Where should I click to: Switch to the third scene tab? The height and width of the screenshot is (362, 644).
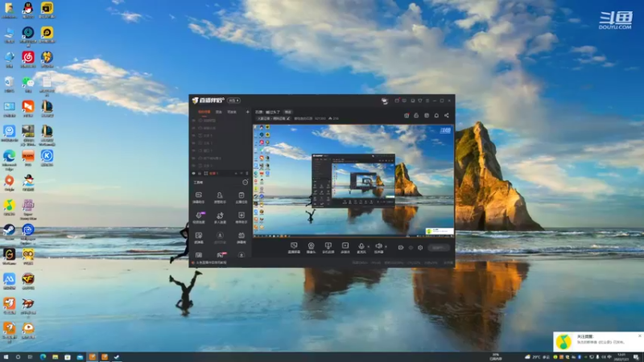point(232,112)
